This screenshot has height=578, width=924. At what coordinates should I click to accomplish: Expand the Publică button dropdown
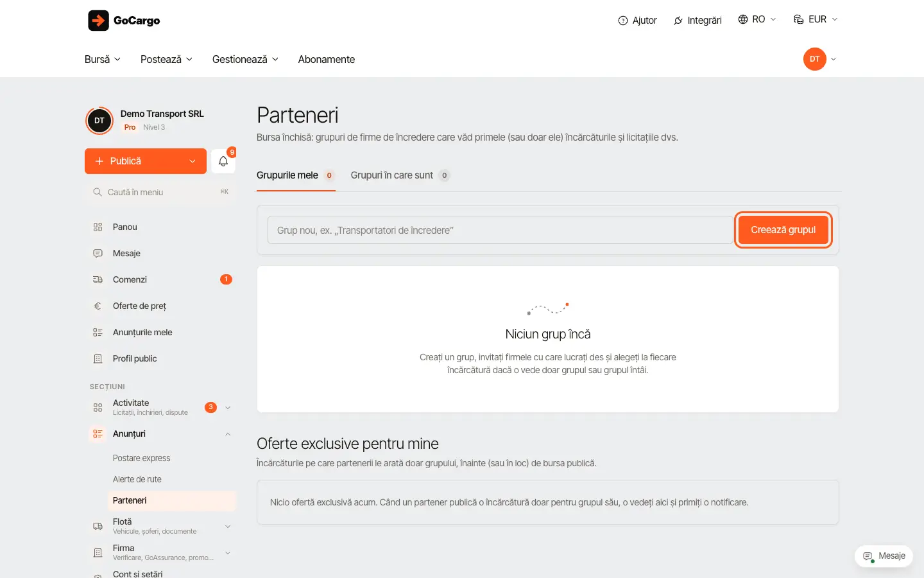click(193, 161)
